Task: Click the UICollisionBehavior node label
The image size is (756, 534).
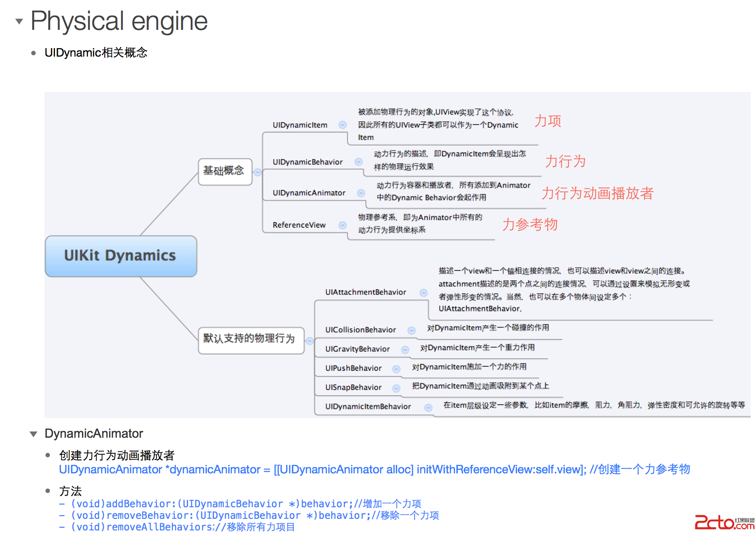Action: [x=360, y=330]
